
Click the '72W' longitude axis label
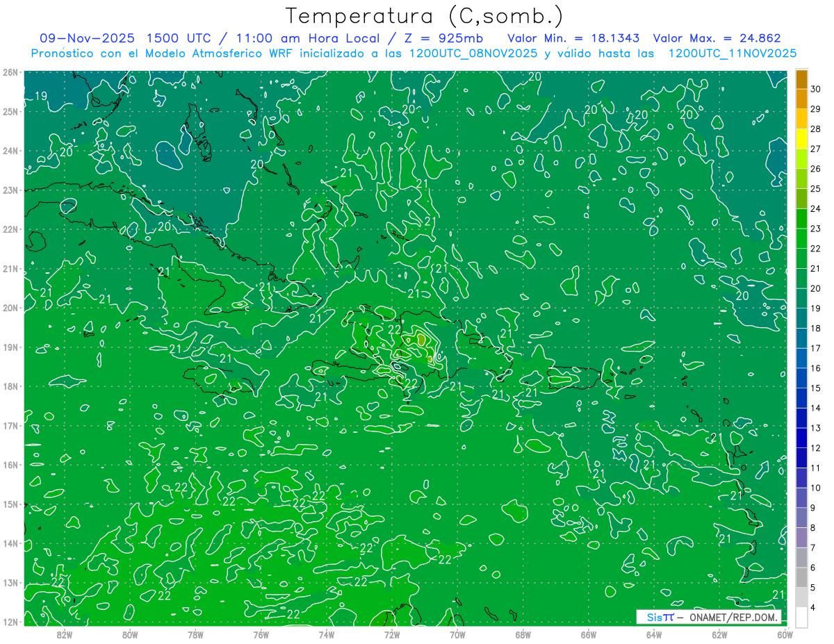(x=392, y=634)
